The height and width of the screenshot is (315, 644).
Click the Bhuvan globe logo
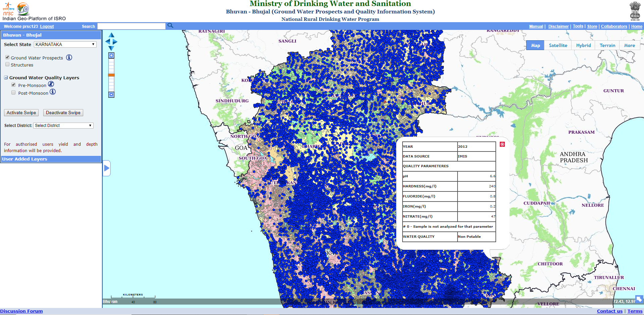tap(23, 9)
